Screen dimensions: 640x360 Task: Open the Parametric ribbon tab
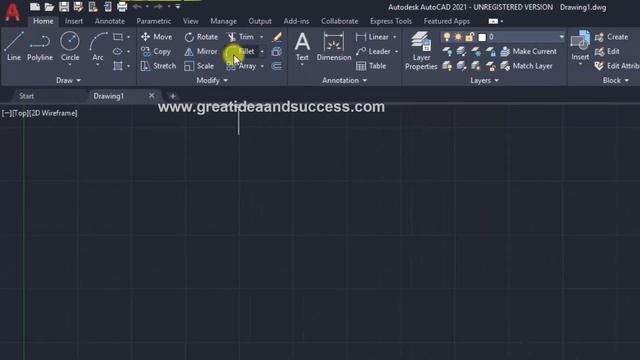153,21
